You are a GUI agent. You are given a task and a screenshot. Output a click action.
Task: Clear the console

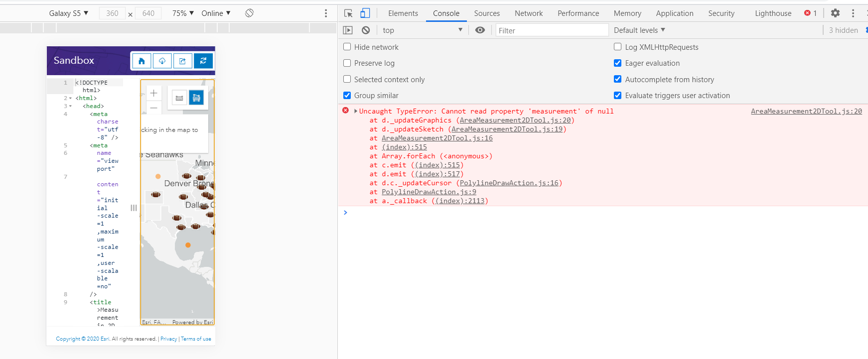(366, 30)
